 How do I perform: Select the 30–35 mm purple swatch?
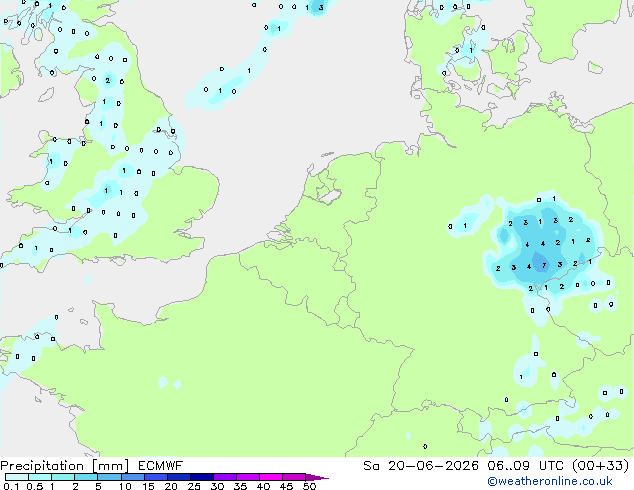tap(224, 477)
